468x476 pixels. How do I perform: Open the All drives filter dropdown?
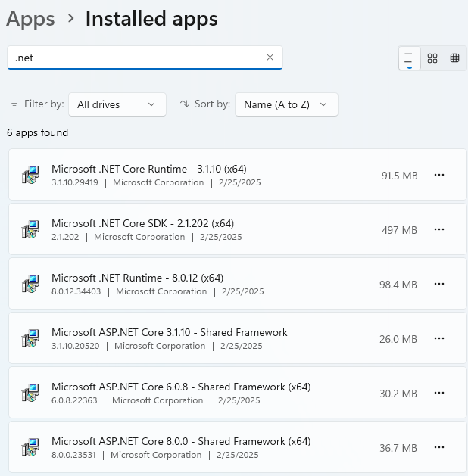click(x=117, y=104)
